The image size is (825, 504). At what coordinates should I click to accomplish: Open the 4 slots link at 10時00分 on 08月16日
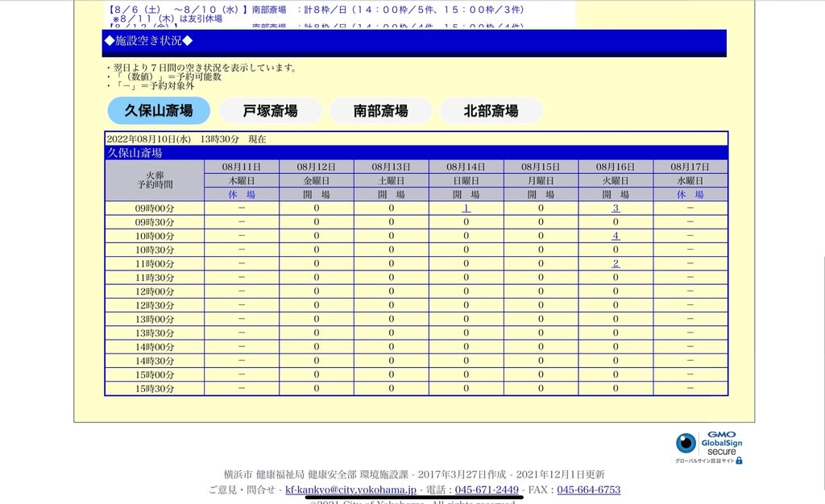[x=616, y=236]
